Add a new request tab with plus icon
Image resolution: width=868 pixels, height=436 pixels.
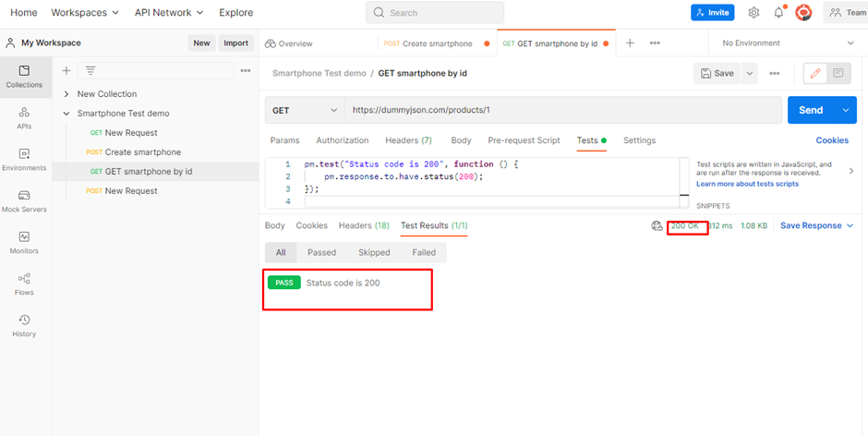click(x=630, y=43)
